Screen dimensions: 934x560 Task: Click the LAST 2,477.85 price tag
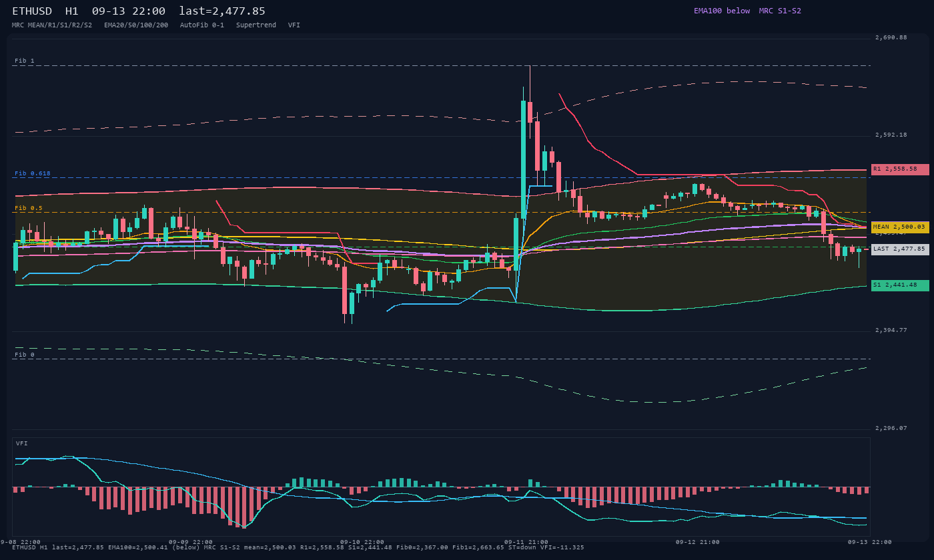[900, 249]
